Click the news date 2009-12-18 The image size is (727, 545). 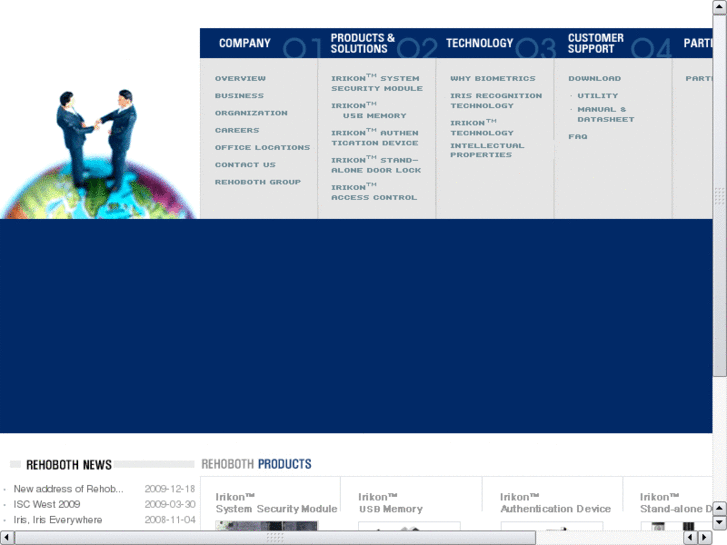point(170,489)
